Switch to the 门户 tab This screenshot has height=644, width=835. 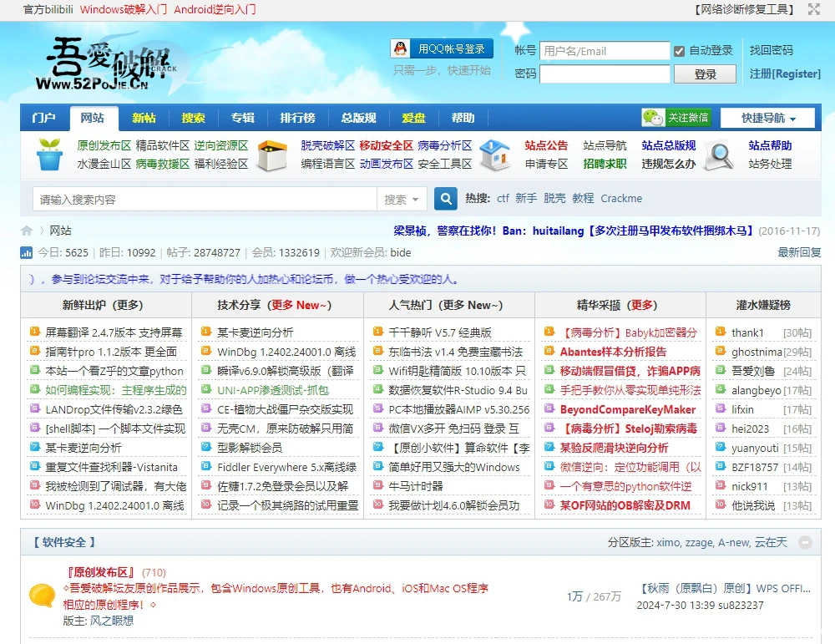pos(43,116)
